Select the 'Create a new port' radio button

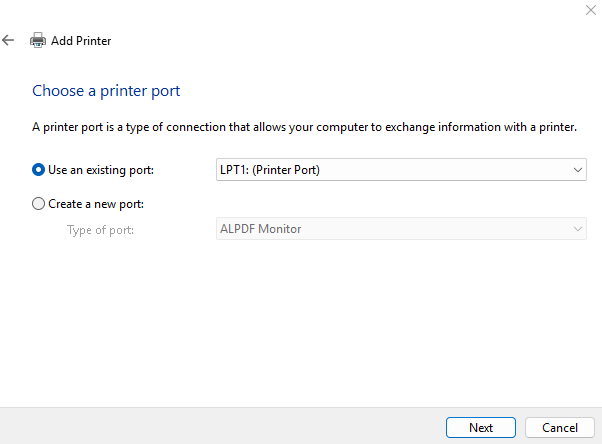pos(39,203)
